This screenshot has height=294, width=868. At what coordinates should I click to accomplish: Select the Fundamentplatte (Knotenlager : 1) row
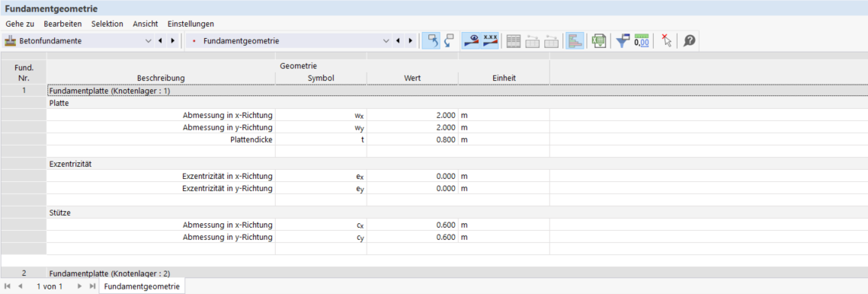click(x=456, y=91)
